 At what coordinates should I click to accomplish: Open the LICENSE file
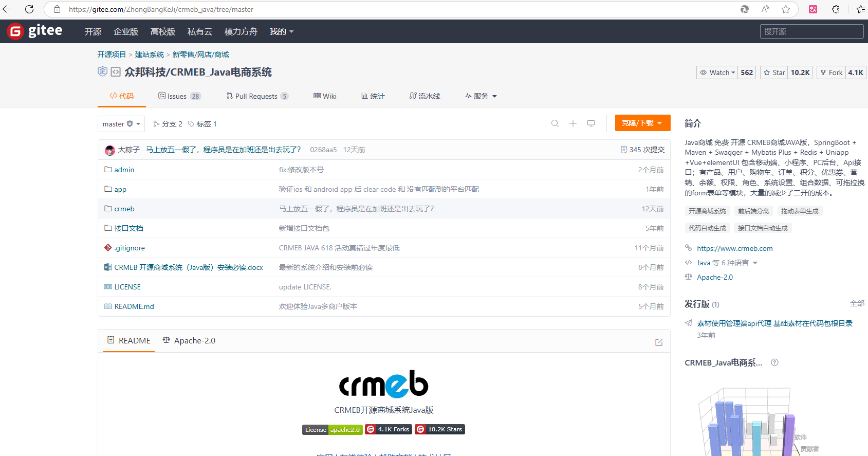tap(127, 287)
